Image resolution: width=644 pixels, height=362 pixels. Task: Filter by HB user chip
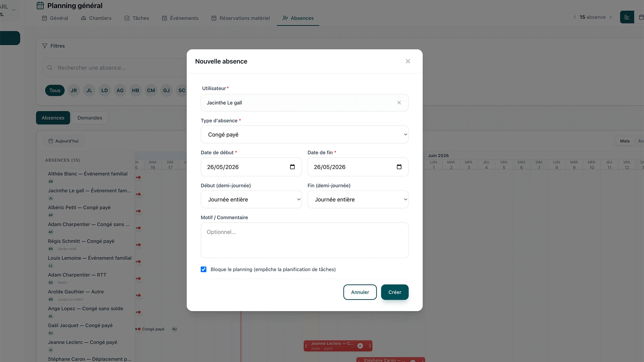(x=136, y=90)
